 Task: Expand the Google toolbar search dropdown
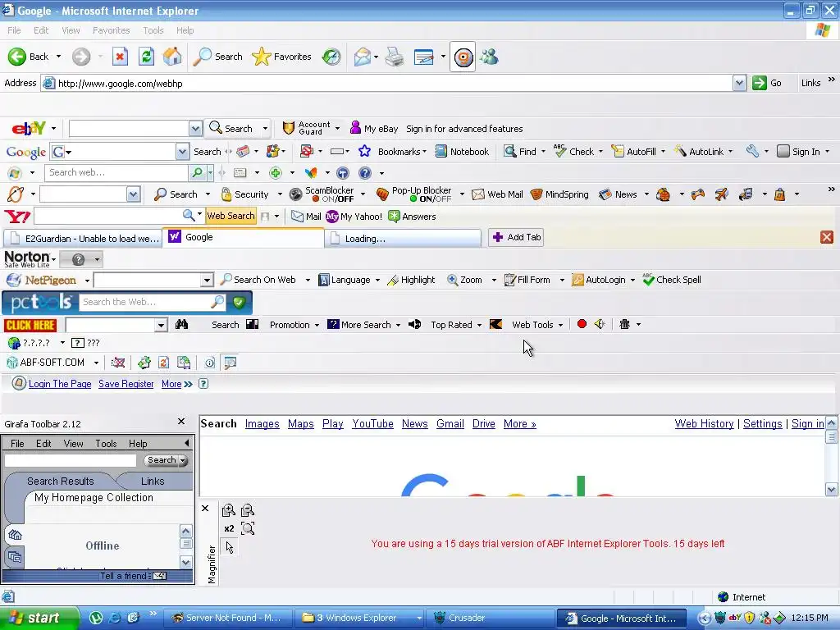(183, 152)
